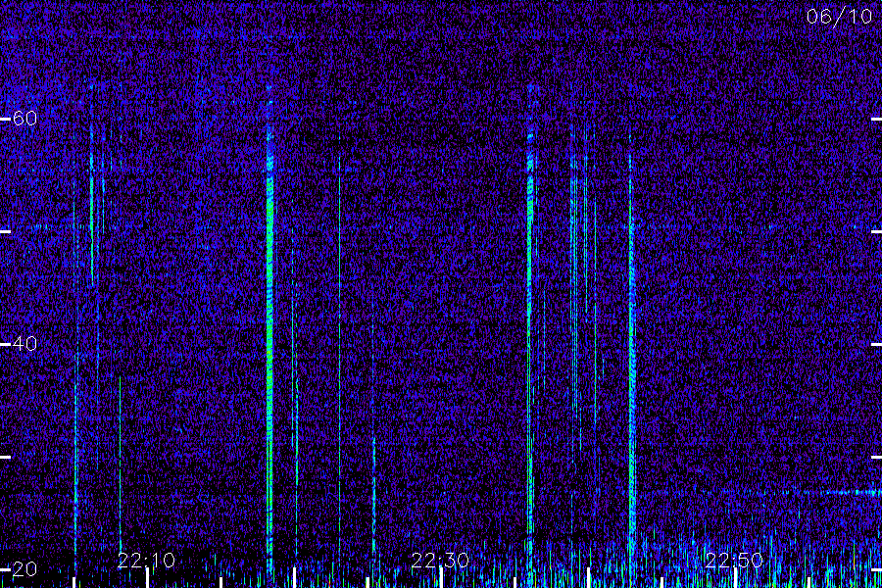Click the 22:30 time label
882x588 pixels.
440,561
